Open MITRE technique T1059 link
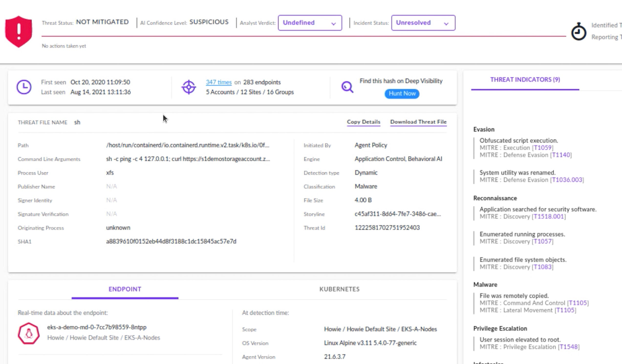Screen dimensions: 622x364 (543, 148)
